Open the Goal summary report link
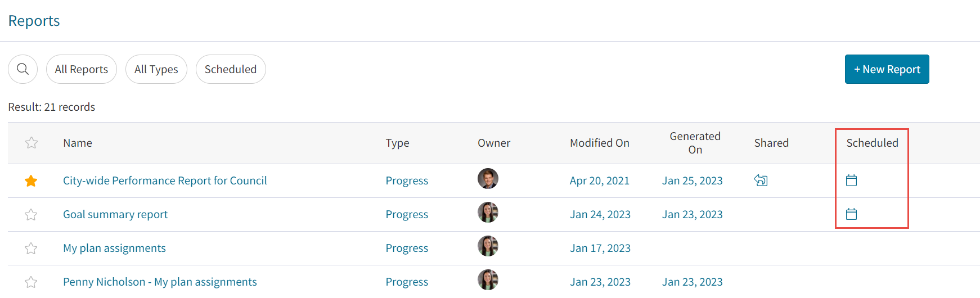 click(115, 214)
